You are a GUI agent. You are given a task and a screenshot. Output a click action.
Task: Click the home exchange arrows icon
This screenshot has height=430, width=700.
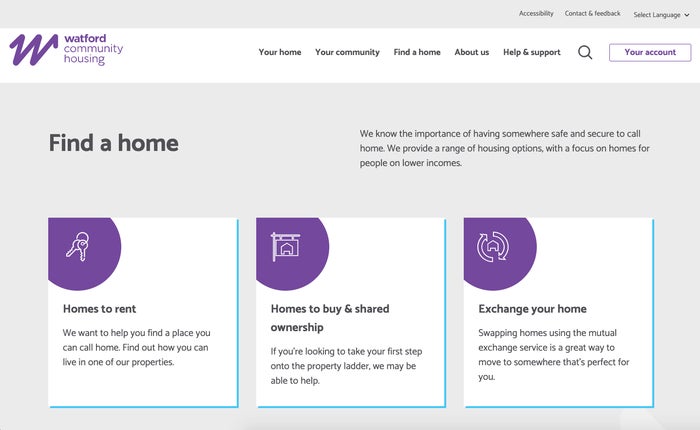[493, 246]
